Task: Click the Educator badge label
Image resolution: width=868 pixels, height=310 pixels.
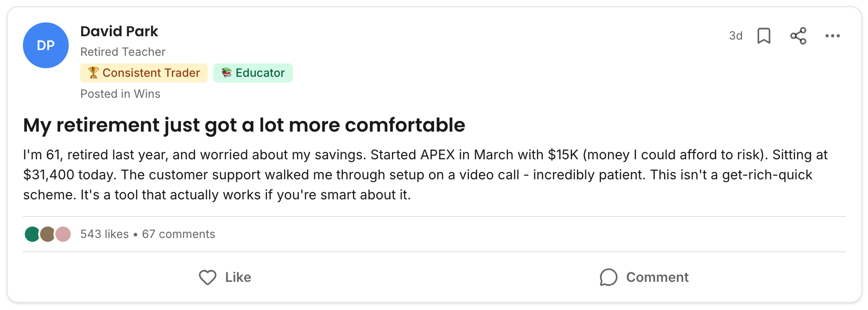Action: (260, 73)
